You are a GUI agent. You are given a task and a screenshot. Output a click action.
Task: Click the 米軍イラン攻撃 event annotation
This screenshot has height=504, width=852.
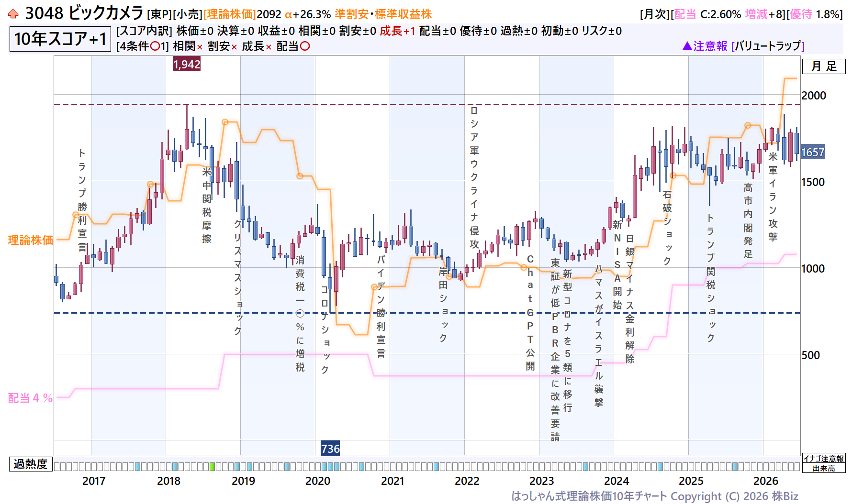[x=773, y=197]
